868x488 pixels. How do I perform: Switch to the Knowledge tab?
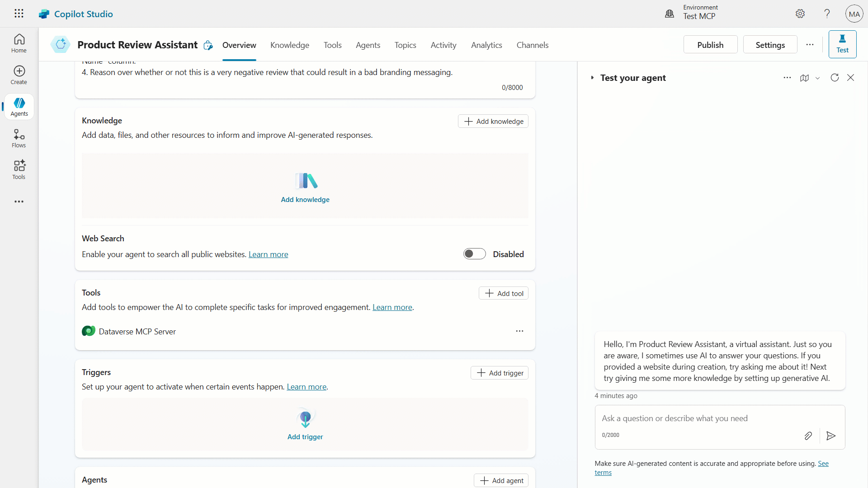(x=290, y=45)
